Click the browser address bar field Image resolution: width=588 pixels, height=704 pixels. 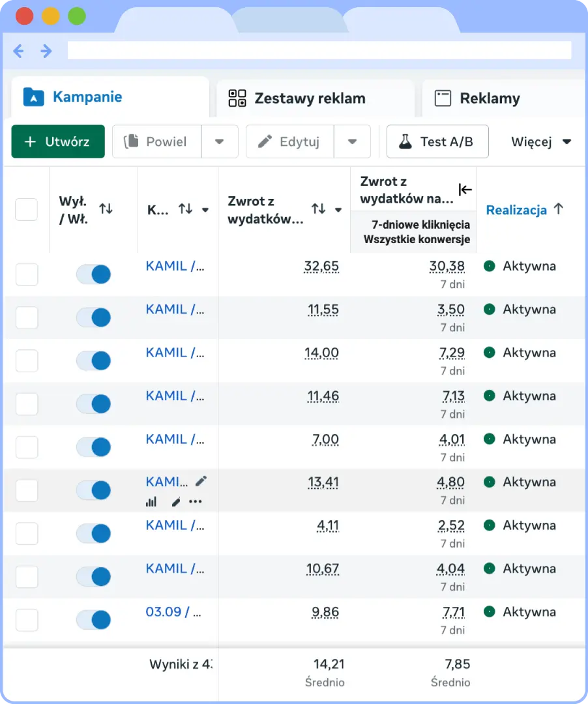point(319,51)
